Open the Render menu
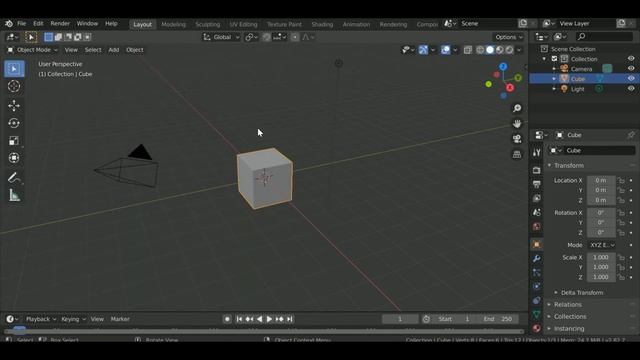The height and width of the screenshot is (360, 640). [x=60, y=24]
